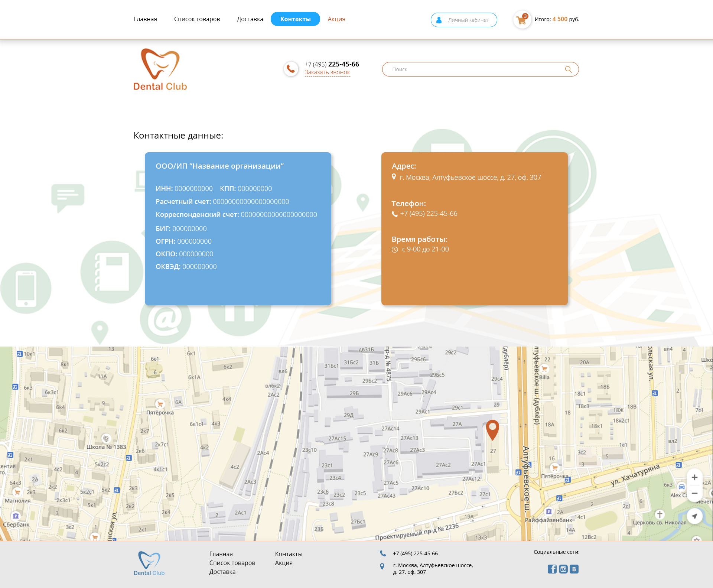Click the orange phone icon in header
Screen dimensions: 713x588
(291, 69)
